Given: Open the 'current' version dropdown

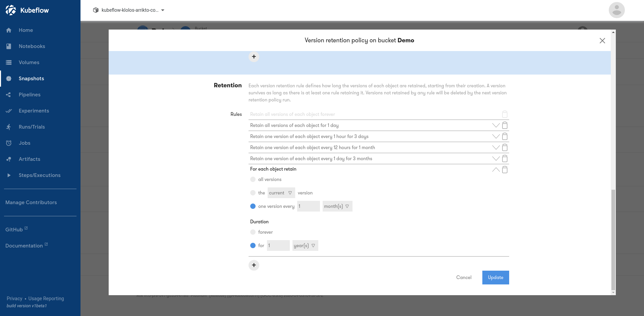Looking at the screenshot, I should point(281,193).
